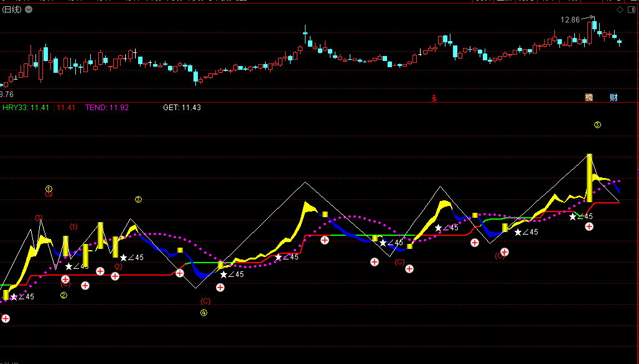Click the red-plus icon below circled 5
This screenshot has height=364, width=639.
point(589,226)
